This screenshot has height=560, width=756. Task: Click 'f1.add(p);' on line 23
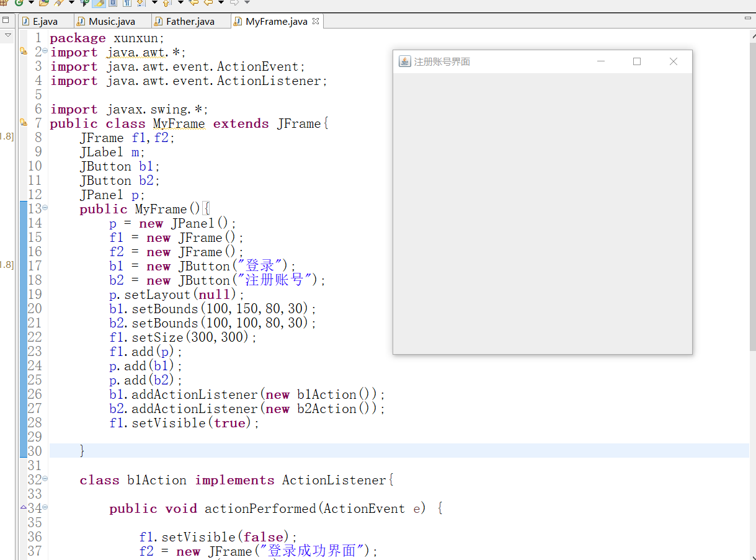146,352
